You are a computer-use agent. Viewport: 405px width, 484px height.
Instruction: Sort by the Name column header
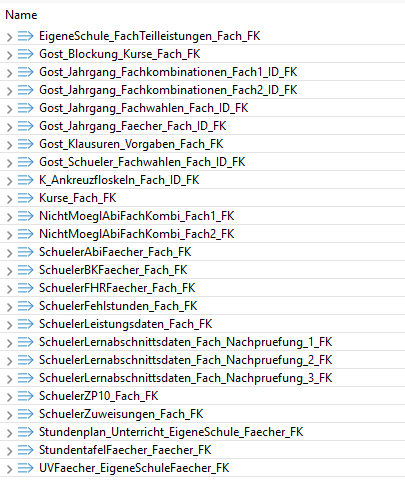21,15
